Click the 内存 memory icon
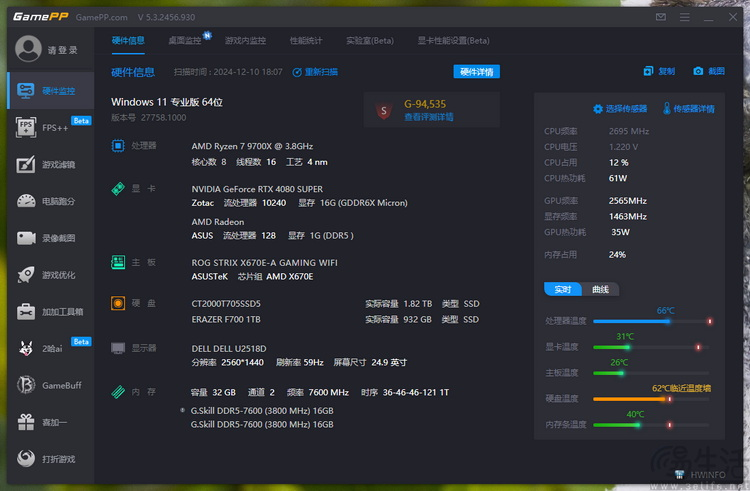The image size is (750, 491). point(118,392)
